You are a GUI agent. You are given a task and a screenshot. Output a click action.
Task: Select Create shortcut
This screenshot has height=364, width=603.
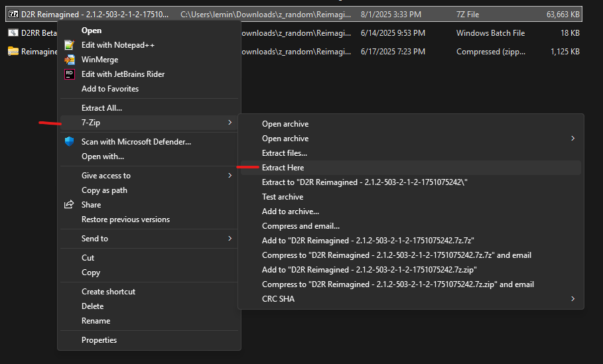point(108,292)
